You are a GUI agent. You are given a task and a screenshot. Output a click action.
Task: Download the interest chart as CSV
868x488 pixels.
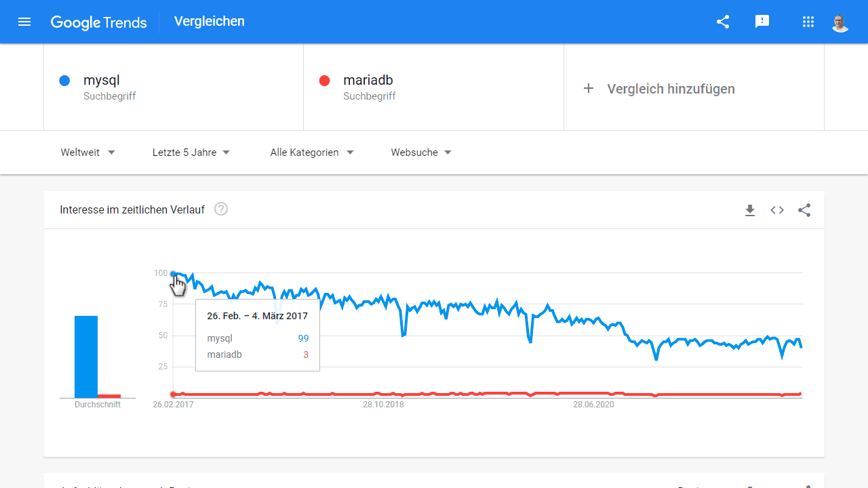(750, 210)
